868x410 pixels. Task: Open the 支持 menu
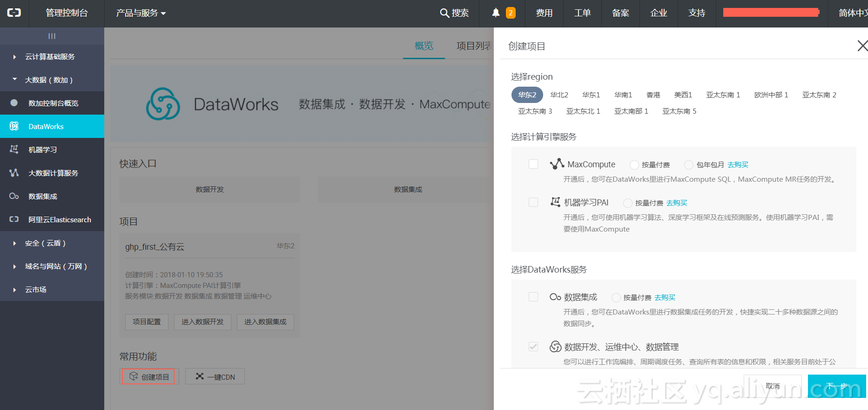[697, 13]
